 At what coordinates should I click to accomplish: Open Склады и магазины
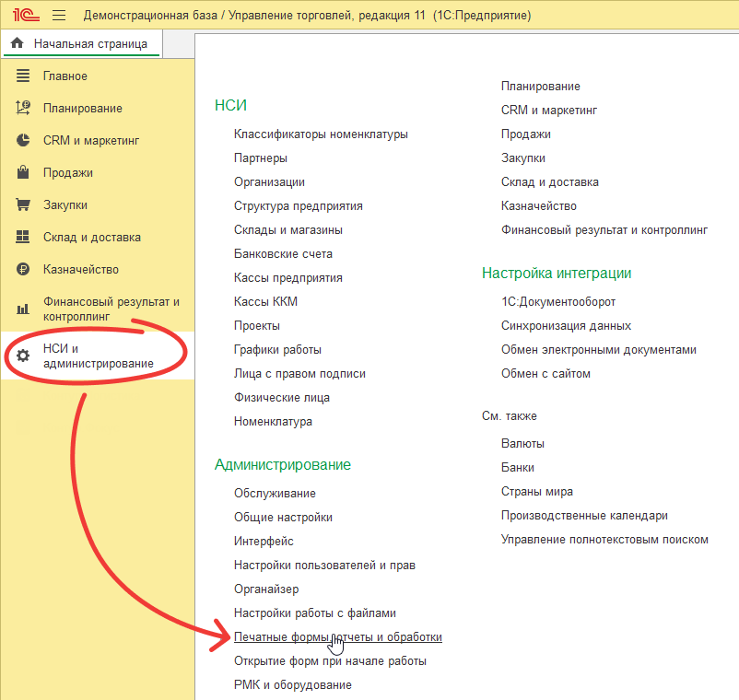288,230
